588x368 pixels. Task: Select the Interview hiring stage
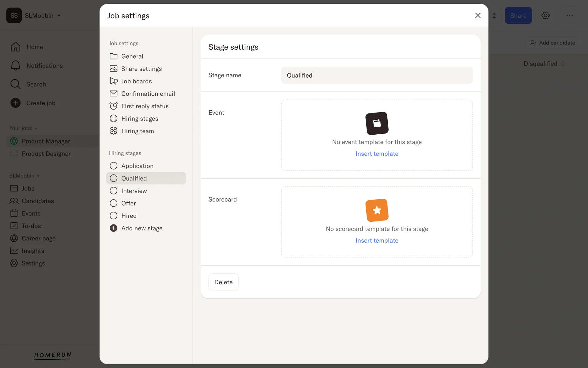coord(134,191)
